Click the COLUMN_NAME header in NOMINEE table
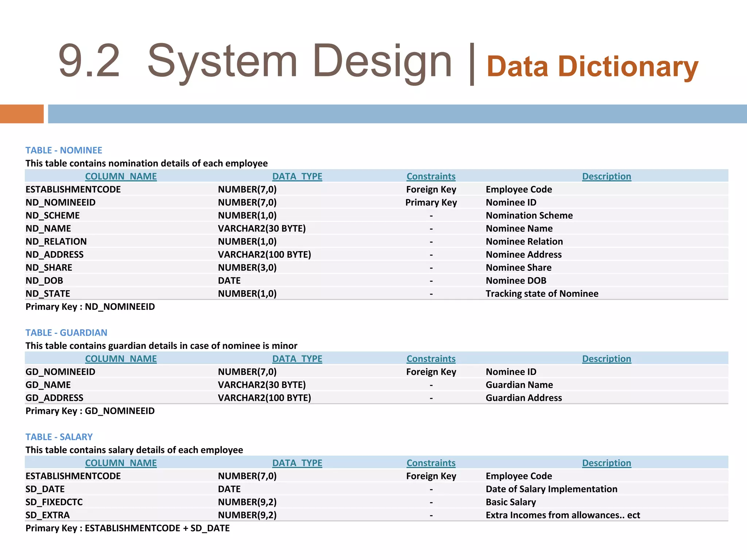Image resolution: width=747 pixels, height=560 pixels. click(121, 176)
